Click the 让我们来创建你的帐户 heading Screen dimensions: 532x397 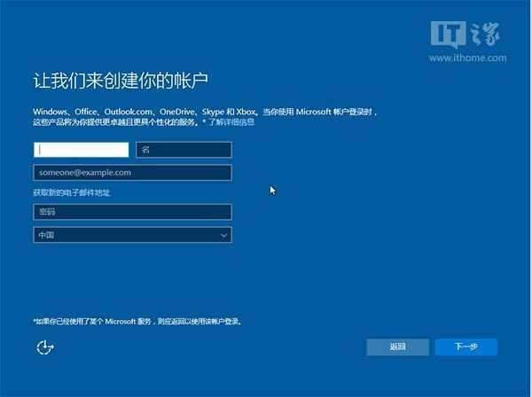point(120,82)
